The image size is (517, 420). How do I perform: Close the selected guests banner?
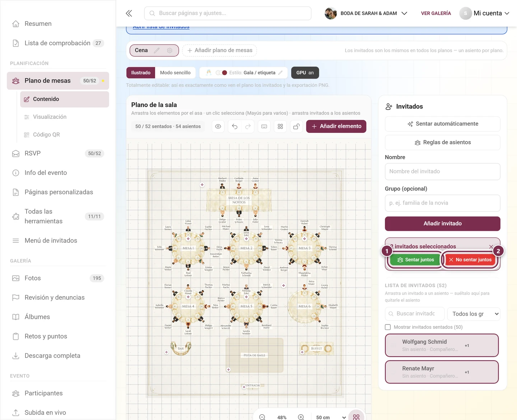point(491,247)
